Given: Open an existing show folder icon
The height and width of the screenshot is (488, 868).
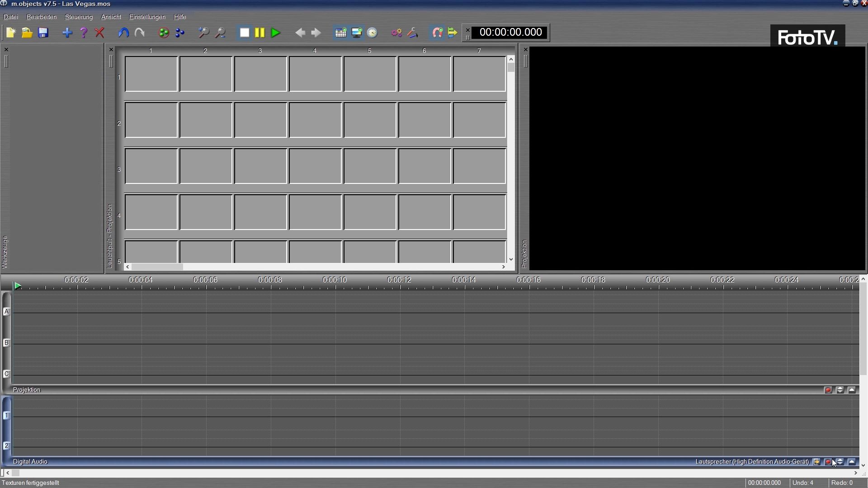Looking at the screenshot, I should (x=27, y=33).
